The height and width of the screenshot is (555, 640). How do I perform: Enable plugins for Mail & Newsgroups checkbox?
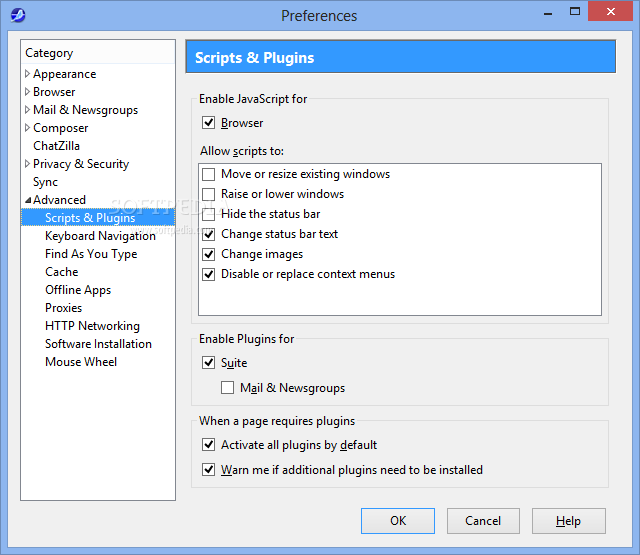[227, 387]
